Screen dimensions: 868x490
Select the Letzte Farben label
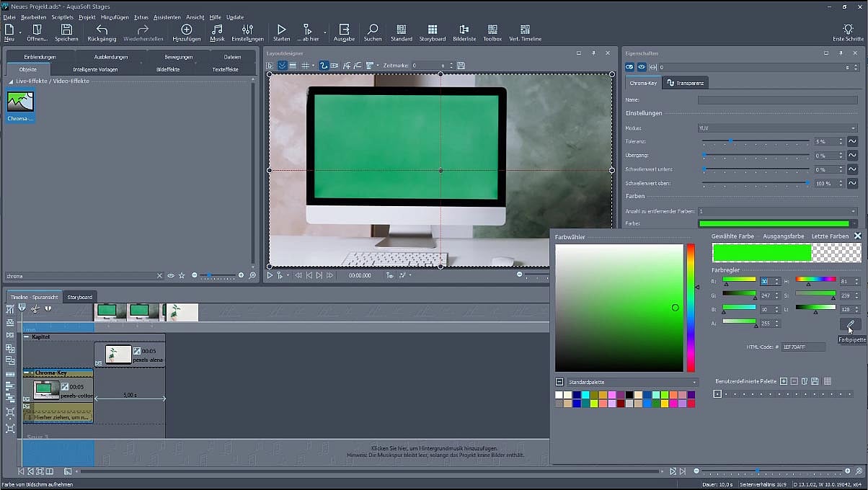tap(830, 236)
